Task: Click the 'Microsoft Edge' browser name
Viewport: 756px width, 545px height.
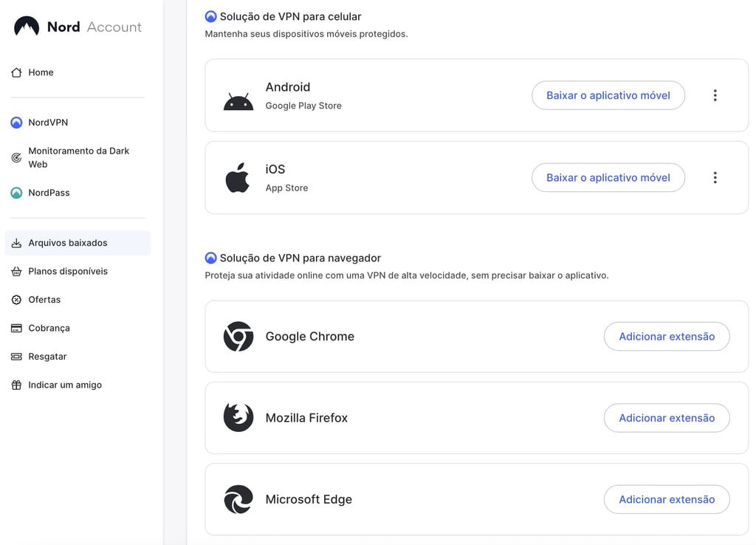Action: [309, 499]
